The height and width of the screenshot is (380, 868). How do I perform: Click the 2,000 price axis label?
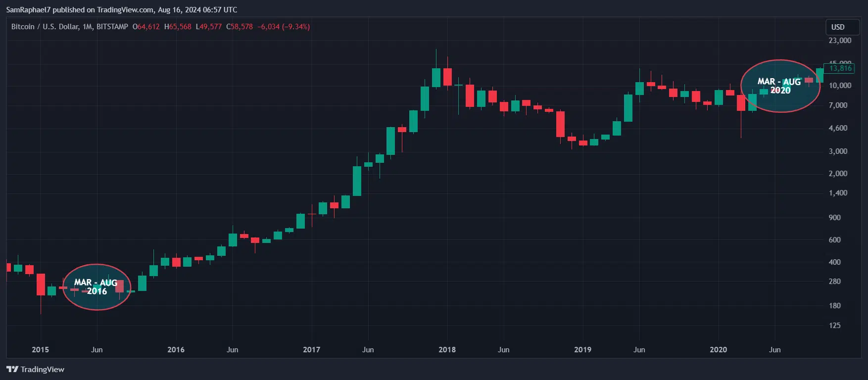(838, 174)
